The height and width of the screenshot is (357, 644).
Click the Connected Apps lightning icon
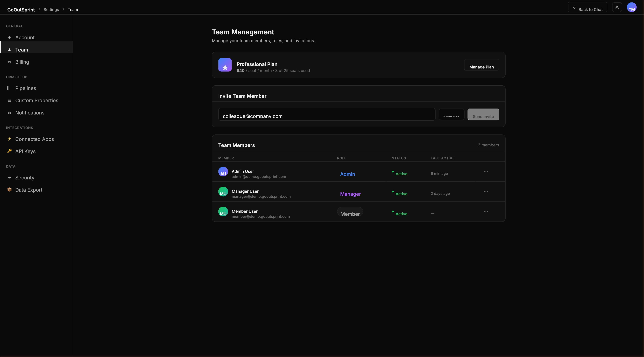coord(9,139)
